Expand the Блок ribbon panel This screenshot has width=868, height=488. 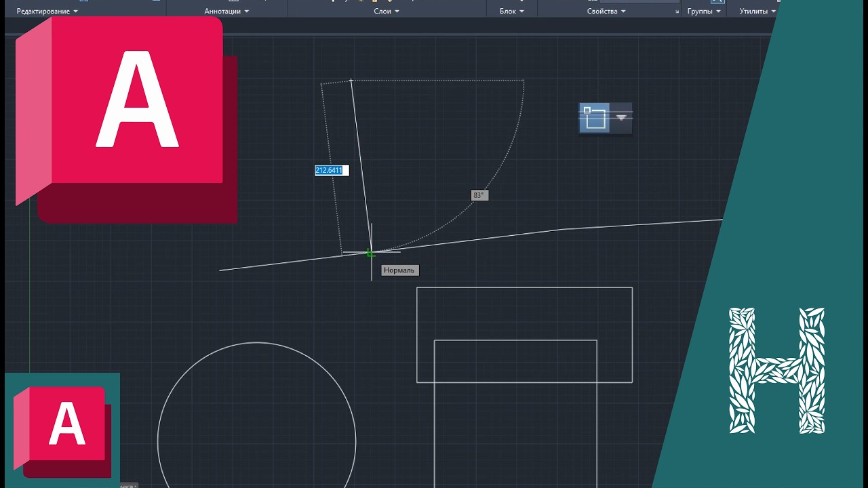pos(512,12)
